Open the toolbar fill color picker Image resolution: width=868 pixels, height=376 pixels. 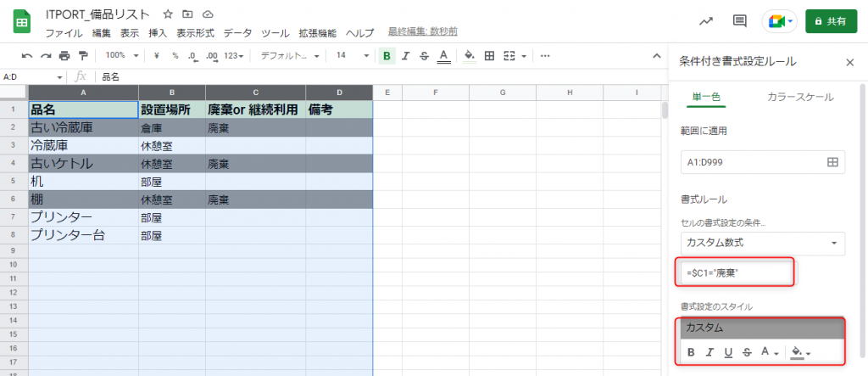coord(470,56)
